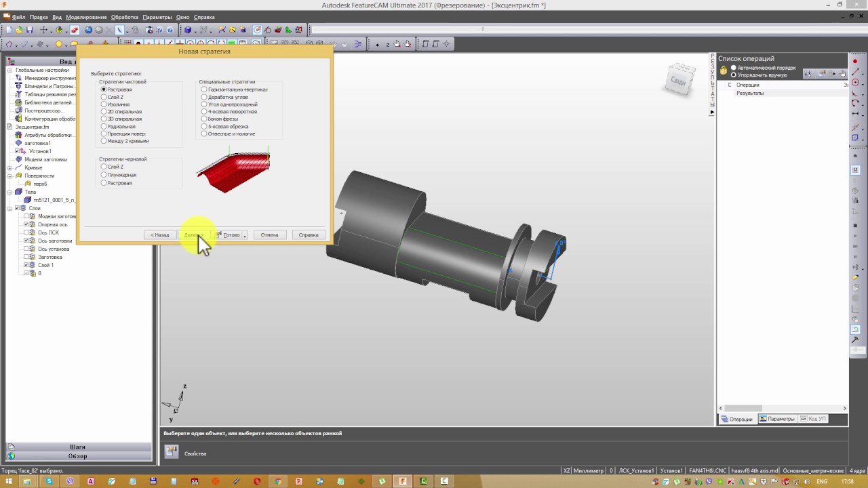Collapse the Поверхности tree node
The width and height of the screenshot is (868, 488).
pos(9,176)
